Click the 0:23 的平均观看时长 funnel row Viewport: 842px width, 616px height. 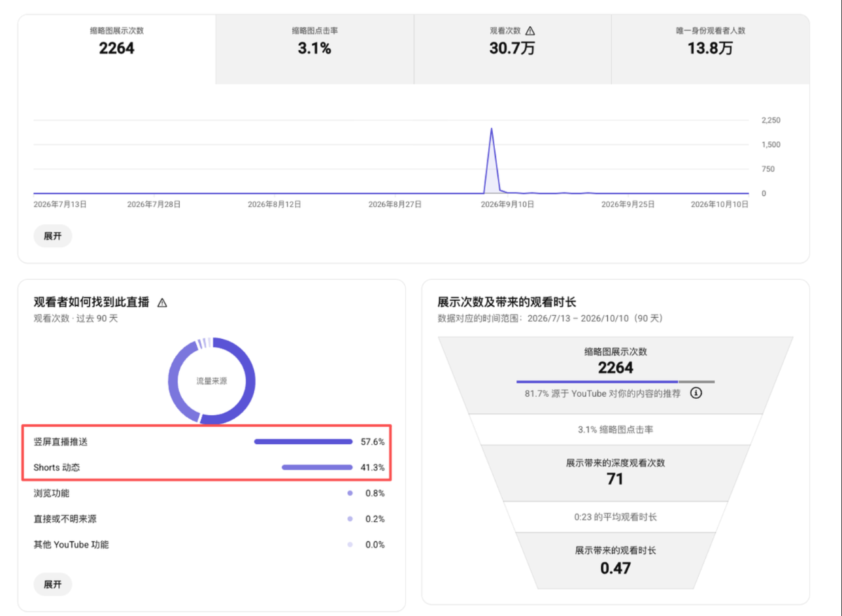tap(615, 517)
